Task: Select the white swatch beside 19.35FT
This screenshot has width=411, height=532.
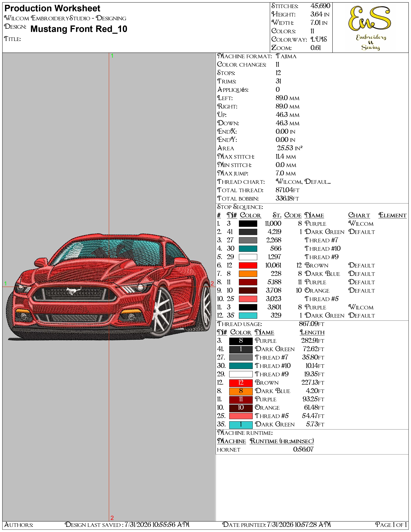Action: tap(241, 374)
